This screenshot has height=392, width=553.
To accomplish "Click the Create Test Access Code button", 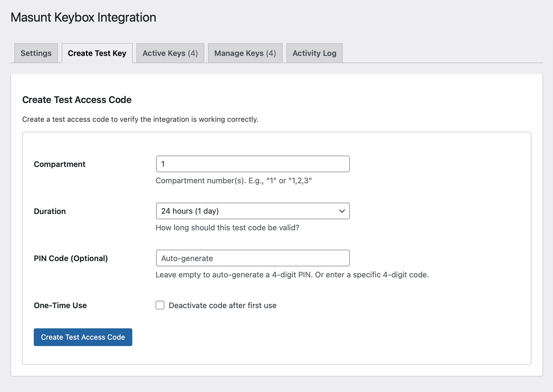I will [83, 337].
